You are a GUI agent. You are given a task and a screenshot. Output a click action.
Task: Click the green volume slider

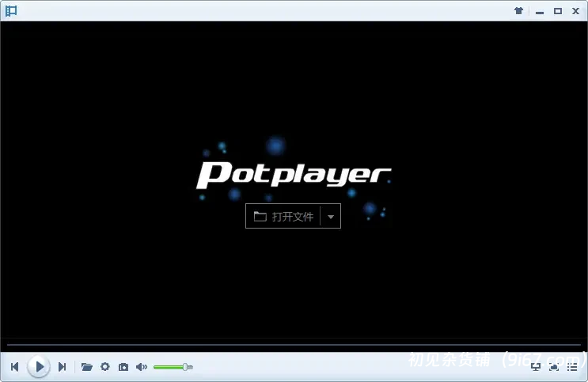(170, 367)
